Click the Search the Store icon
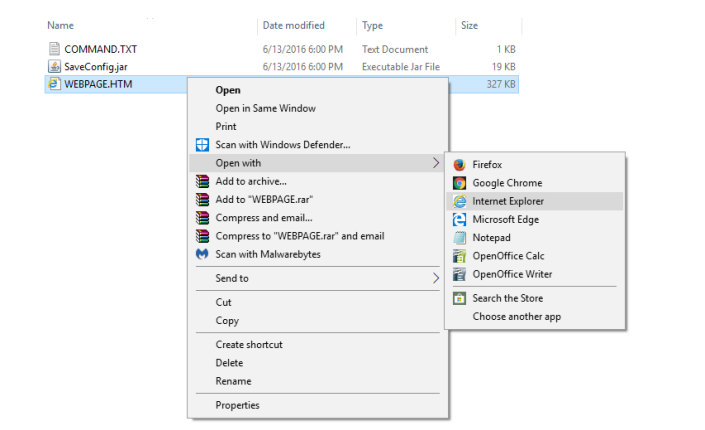This screenshot has width=705, height=430. point(459,298)
